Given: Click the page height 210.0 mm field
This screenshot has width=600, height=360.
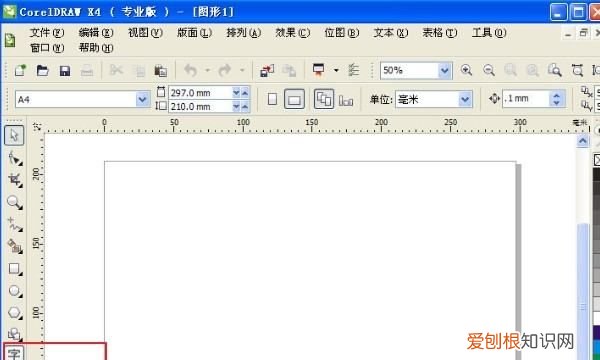Looking at the screenshot, I should point(200,106).
